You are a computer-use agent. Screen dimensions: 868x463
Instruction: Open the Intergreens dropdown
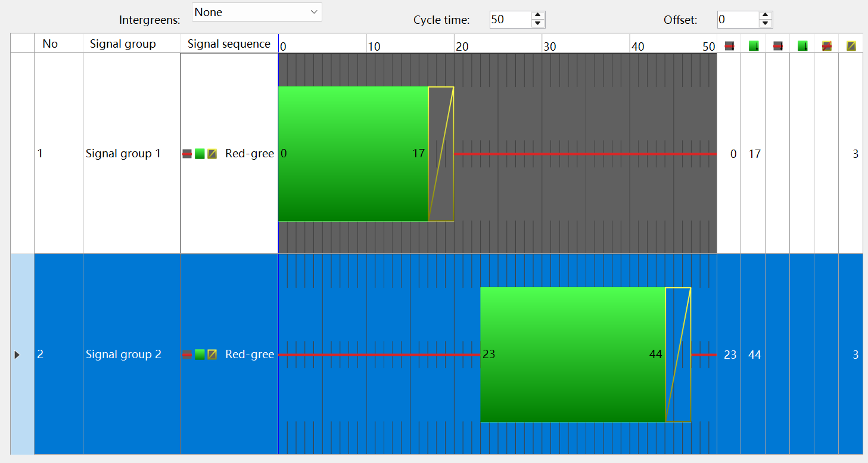[257, 12]
